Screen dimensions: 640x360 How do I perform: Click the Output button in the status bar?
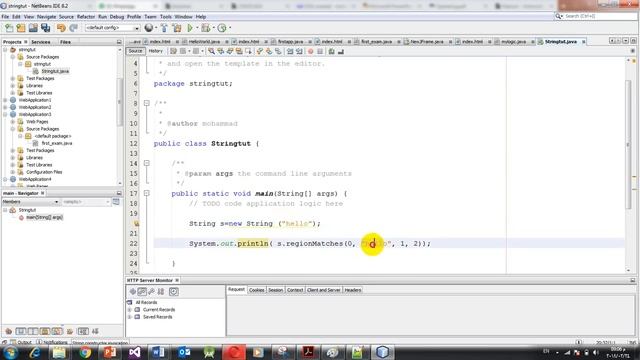[x=21, y=342]
